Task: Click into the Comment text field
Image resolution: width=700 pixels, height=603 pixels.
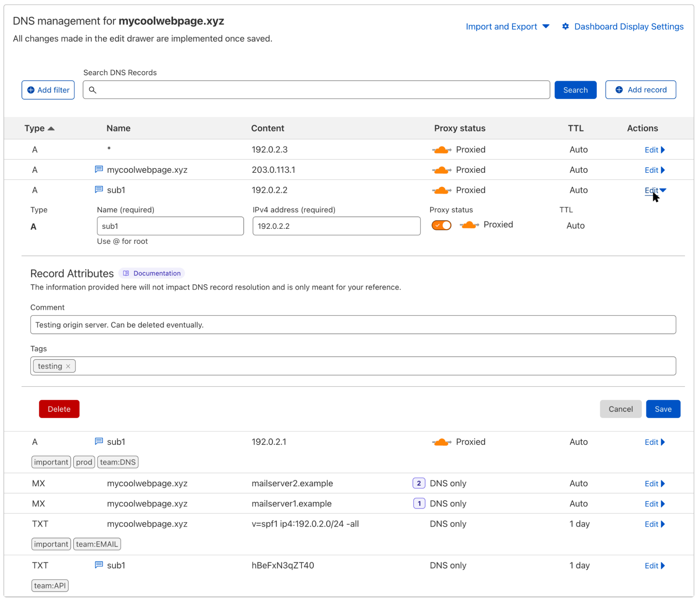Action: coord(353,325)
